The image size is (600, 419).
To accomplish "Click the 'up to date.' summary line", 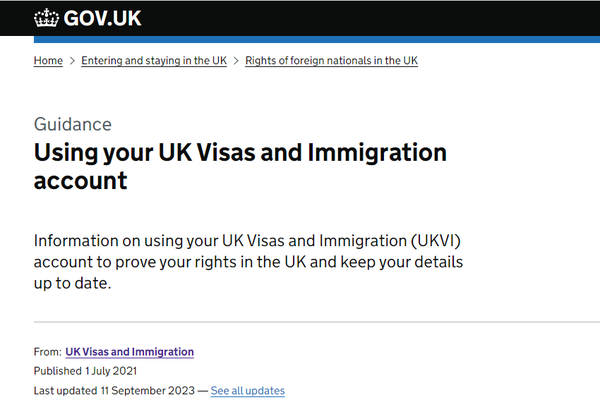I will (72, 284).
